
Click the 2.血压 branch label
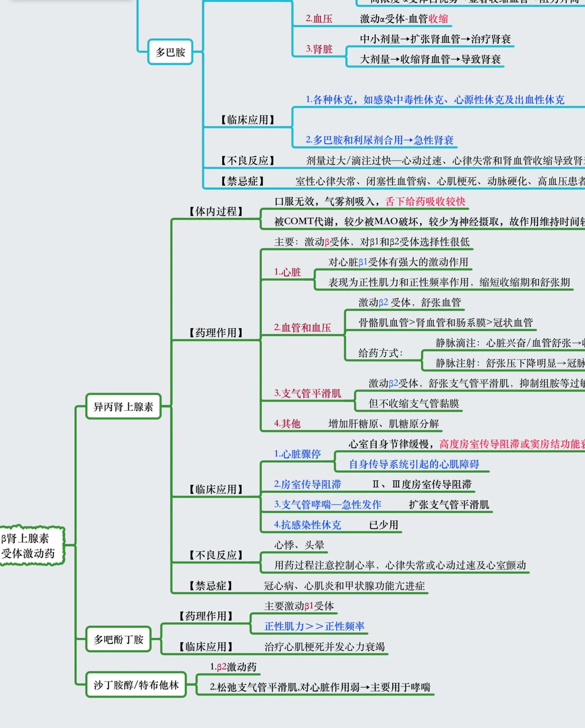click(319, 19)
